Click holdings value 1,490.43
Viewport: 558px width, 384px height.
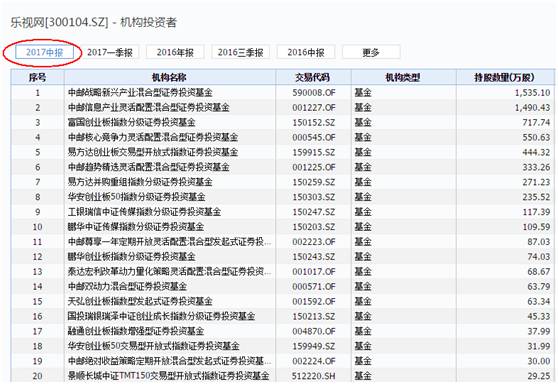(x=533, y=107)
